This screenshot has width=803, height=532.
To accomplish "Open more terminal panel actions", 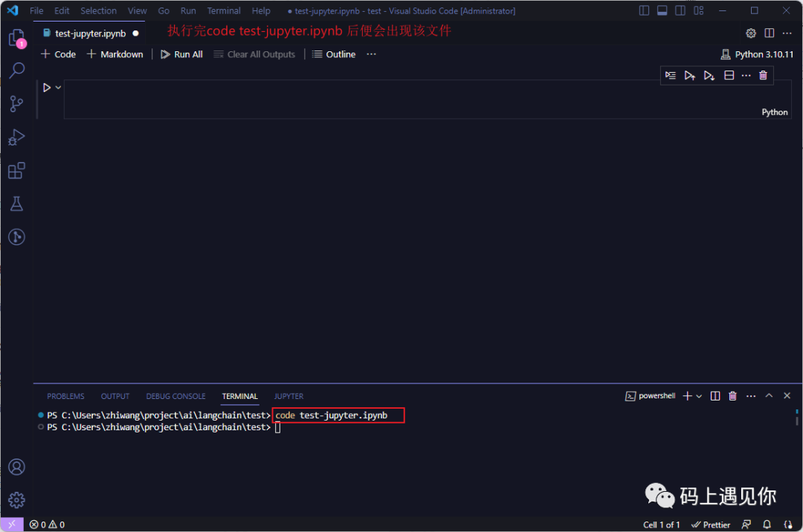I will tap(751, 396).
